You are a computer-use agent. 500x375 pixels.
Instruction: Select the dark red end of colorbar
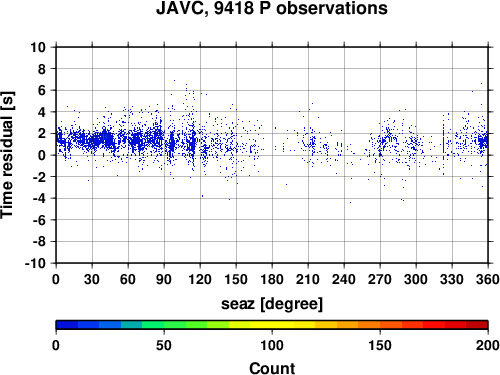(477, 325)
